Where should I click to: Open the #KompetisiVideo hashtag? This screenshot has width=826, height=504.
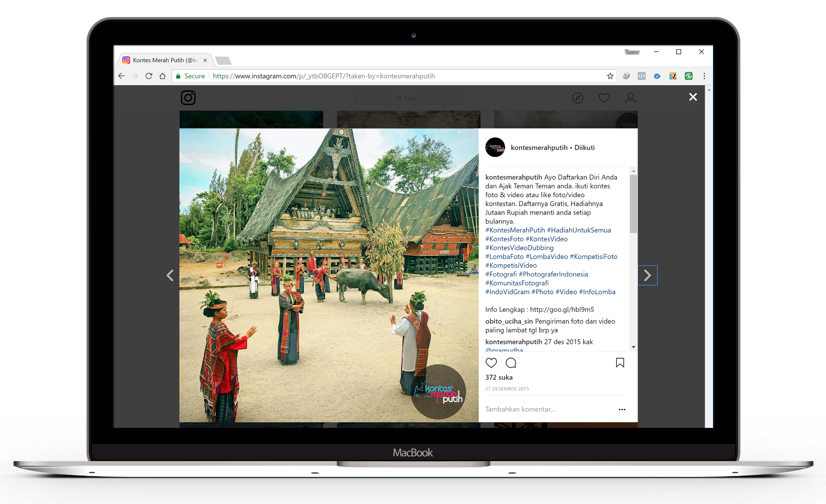coord(511,265)
